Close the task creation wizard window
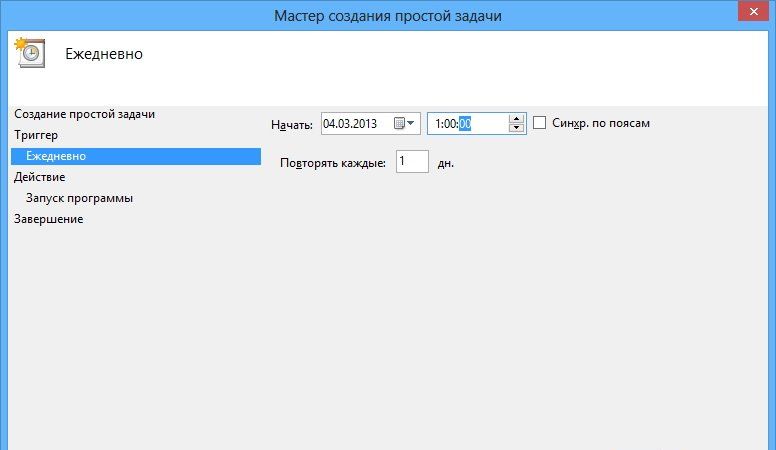The image size is (776, 450). point(752,12)
